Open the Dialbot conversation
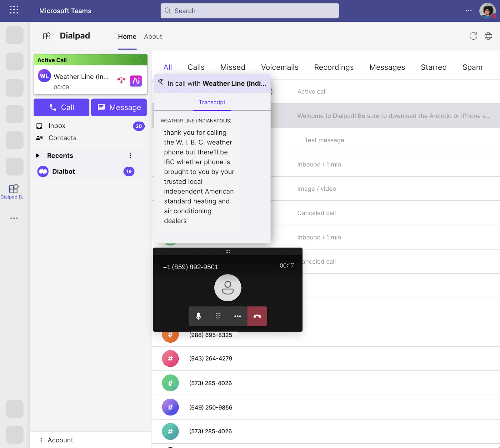The image size is (500, 448). click(x=63, y=171)
